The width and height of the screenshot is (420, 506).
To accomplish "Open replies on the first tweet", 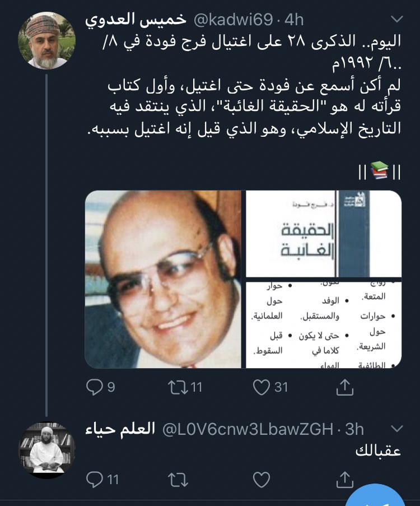I will tap(101, 387).
